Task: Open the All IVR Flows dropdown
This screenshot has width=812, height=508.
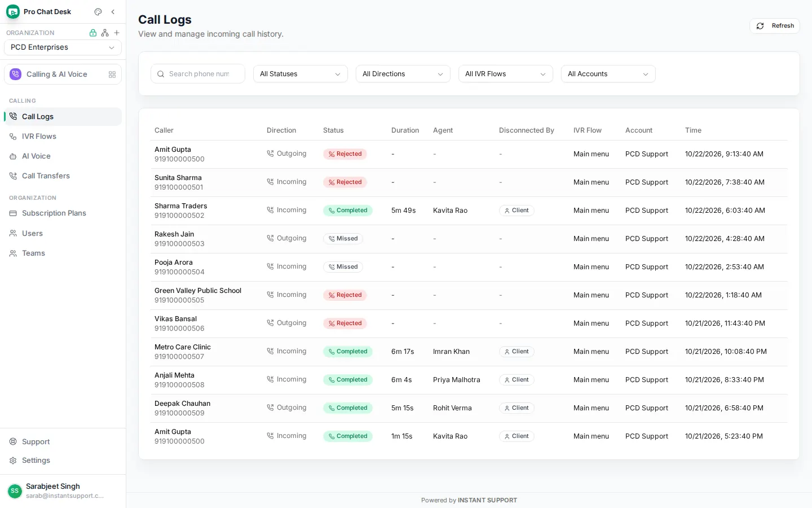Action: coord(506,74)
